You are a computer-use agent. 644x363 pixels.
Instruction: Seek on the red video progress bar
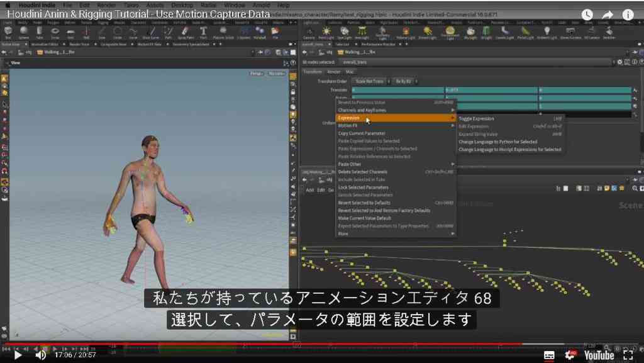(x=263, y=344)
